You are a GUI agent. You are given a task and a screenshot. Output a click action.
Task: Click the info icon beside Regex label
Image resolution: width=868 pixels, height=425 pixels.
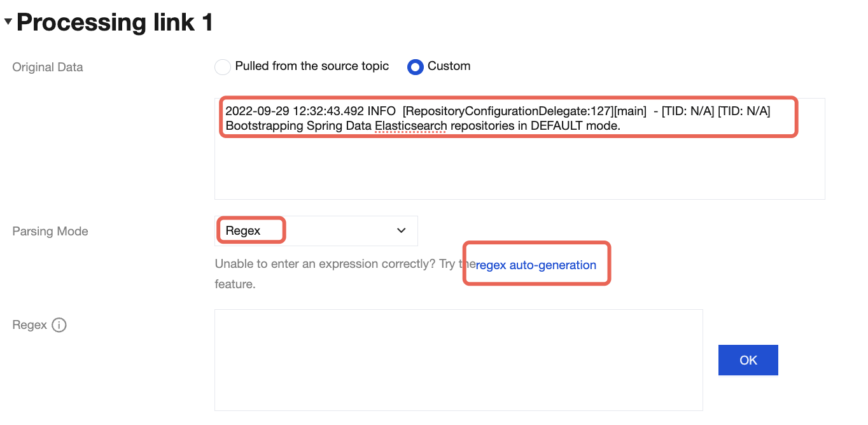point(59,326)
